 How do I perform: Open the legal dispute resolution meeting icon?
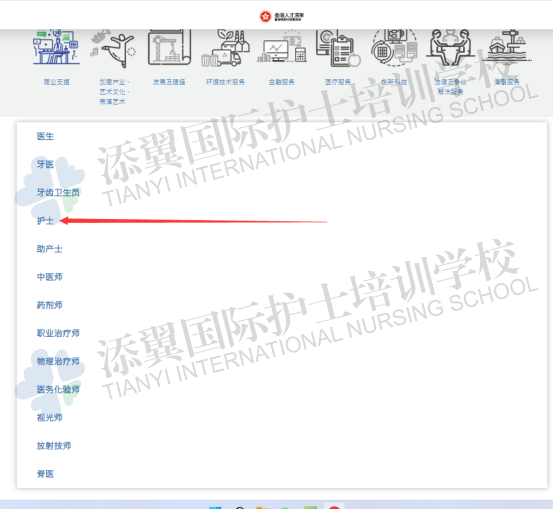click(451, 47)
